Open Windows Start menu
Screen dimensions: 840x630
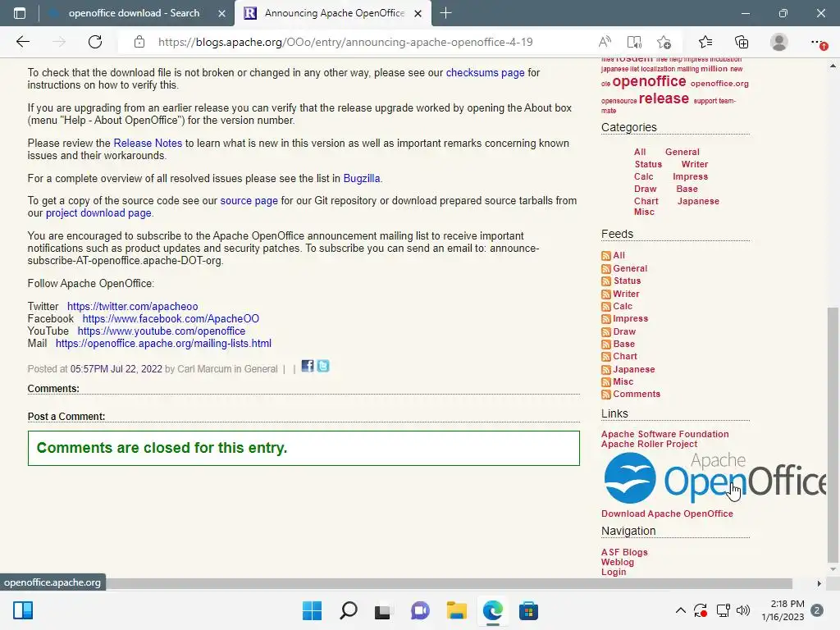(312, 610)
